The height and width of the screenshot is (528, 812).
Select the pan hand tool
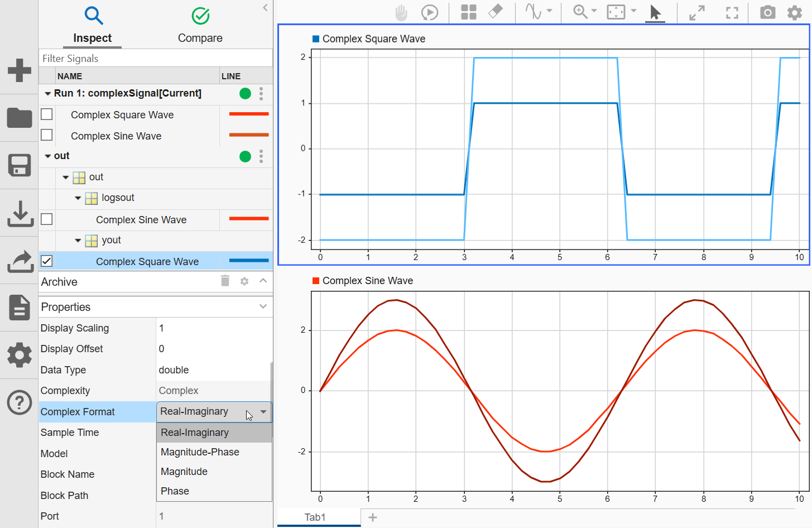[401, 13]
